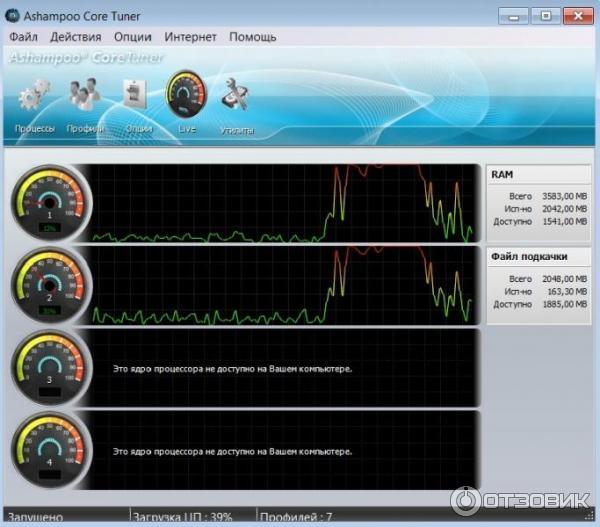Click the core 4 unavailable message

(x=232, y=452)
